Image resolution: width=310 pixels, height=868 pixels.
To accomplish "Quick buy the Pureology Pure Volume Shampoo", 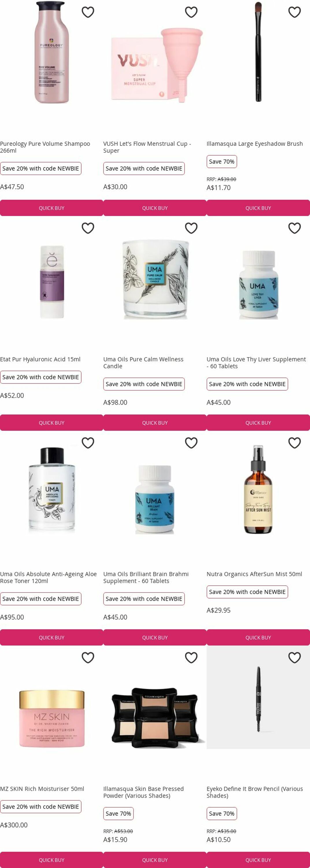I will click(51, 208).
